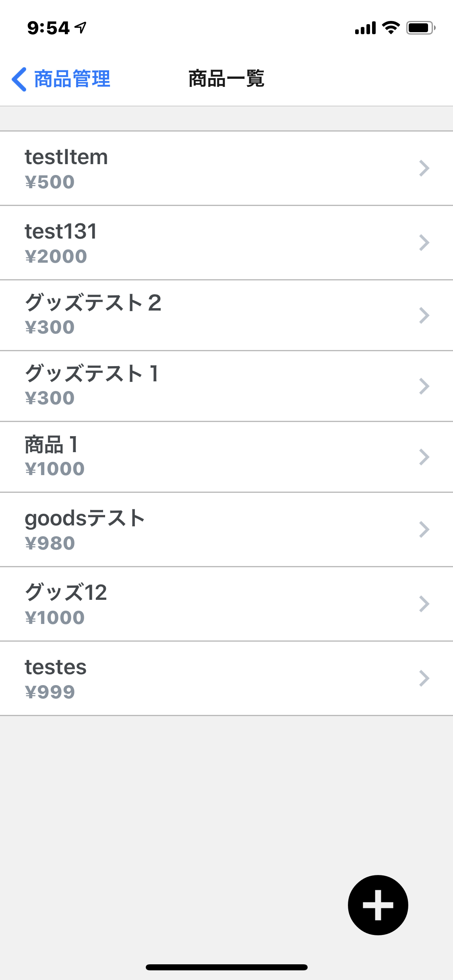Tap the chevron on the test131 row

click(x=424, y=243)
